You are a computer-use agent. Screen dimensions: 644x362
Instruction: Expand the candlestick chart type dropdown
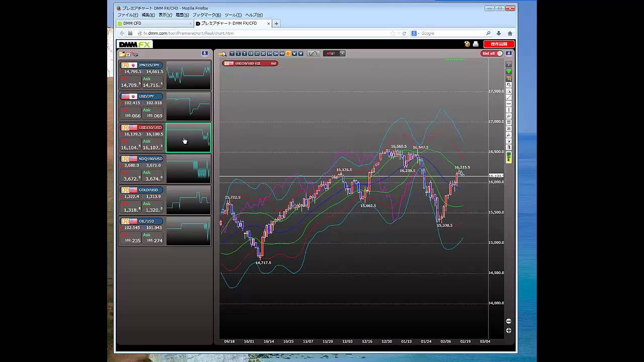(342, 53)
